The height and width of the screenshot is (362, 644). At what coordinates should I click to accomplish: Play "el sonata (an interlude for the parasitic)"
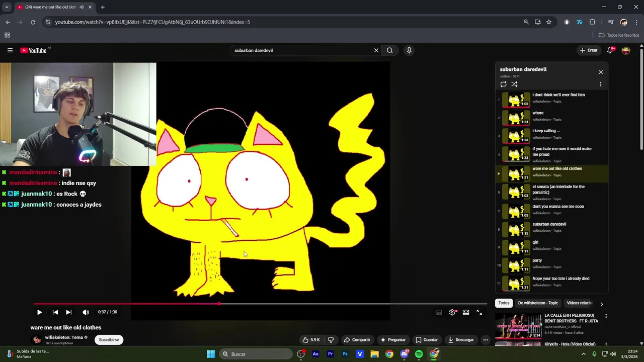(x=551, y=193)
